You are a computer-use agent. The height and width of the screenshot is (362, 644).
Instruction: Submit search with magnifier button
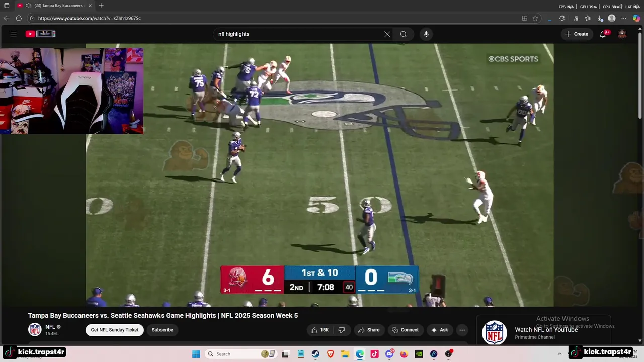pos(404,34)
